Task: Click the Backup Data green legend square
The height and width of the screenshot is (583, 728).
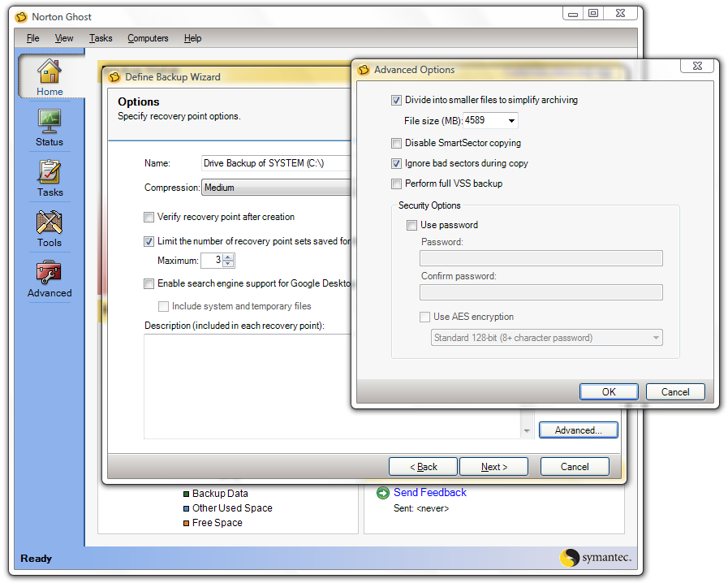Action: [186, 494]
